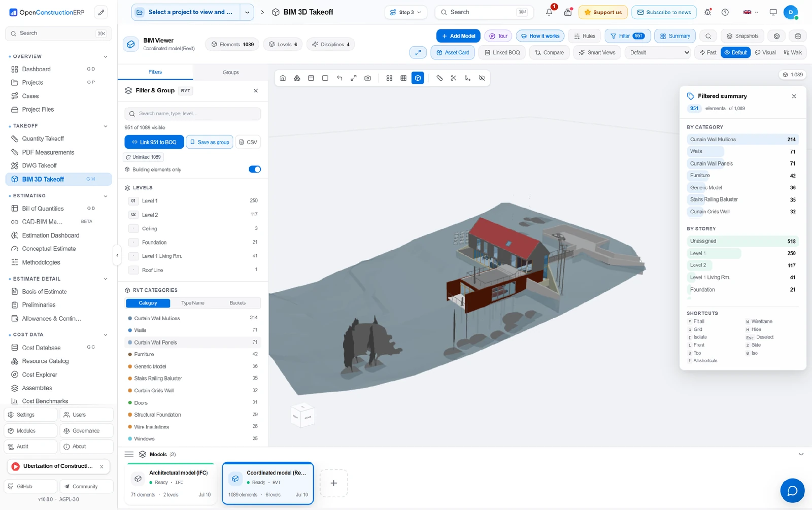812x510 pixels.
Task: Click the Walls blue color dot in categories
Action: pos(130,330)
